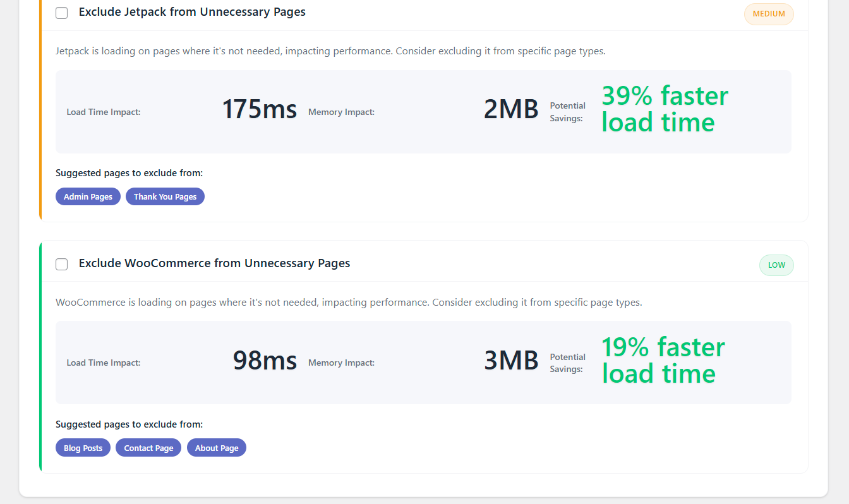Select the Contact Page exclusion tag
849x504 pixels.
click(148, 447)
